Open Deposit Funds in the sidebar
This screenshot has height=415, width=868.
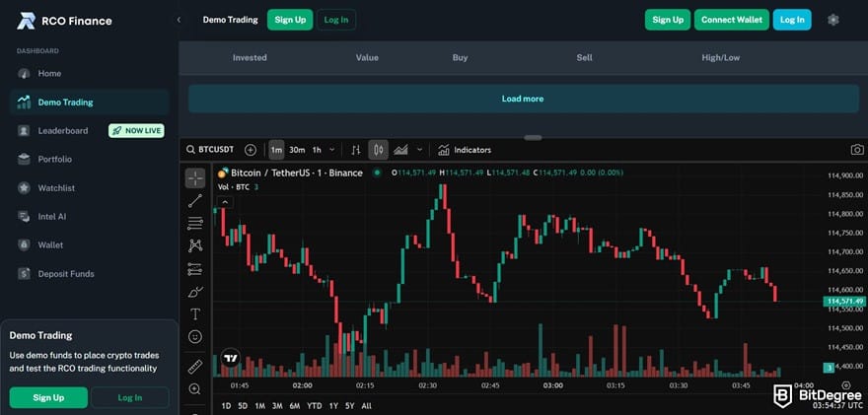click(66, 274)
